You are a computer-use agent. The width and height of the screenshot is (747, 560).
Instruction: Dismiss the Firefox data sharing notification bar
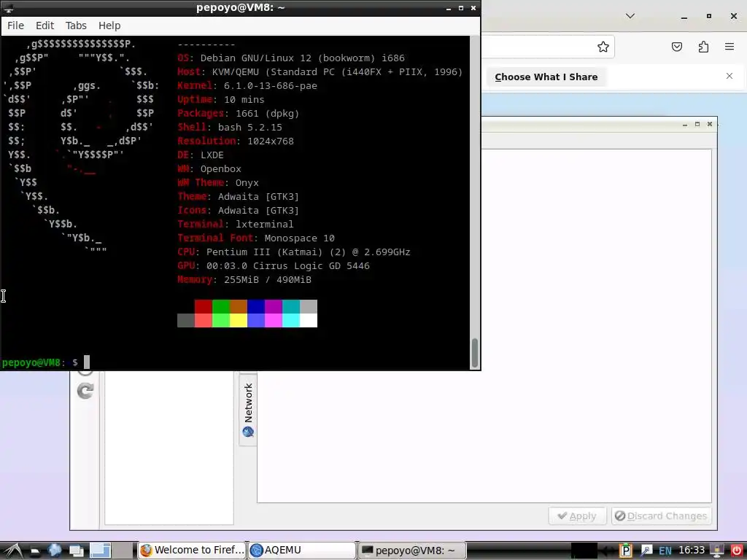pyautogui.click(x=729, y=76)
